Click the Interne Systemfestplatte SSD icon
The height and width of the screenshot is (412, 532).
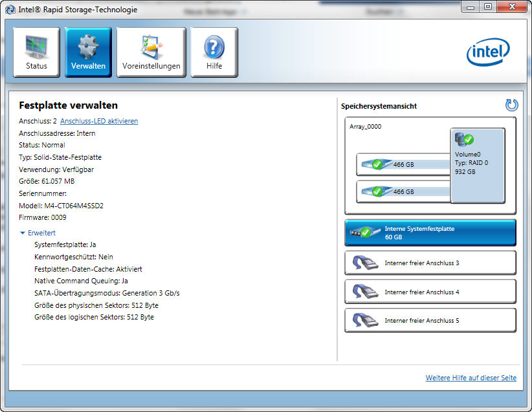365,233
